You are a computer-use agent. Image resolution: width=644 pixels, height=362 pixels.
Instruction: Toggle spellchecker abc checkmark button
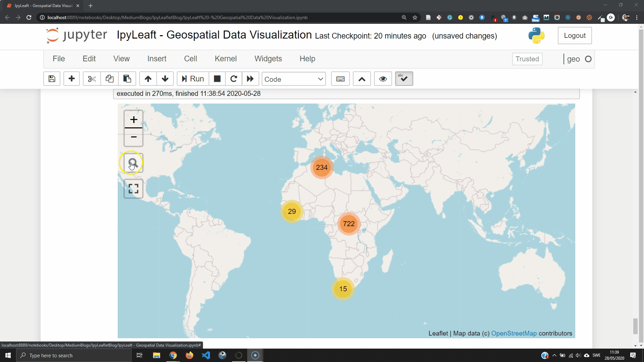click(x=404, y=79)
